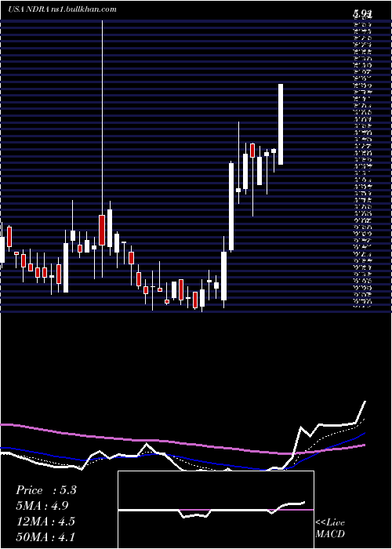Click the '12MA : 4.5' value
Screen dimensions: 392x549
[45, 522]
